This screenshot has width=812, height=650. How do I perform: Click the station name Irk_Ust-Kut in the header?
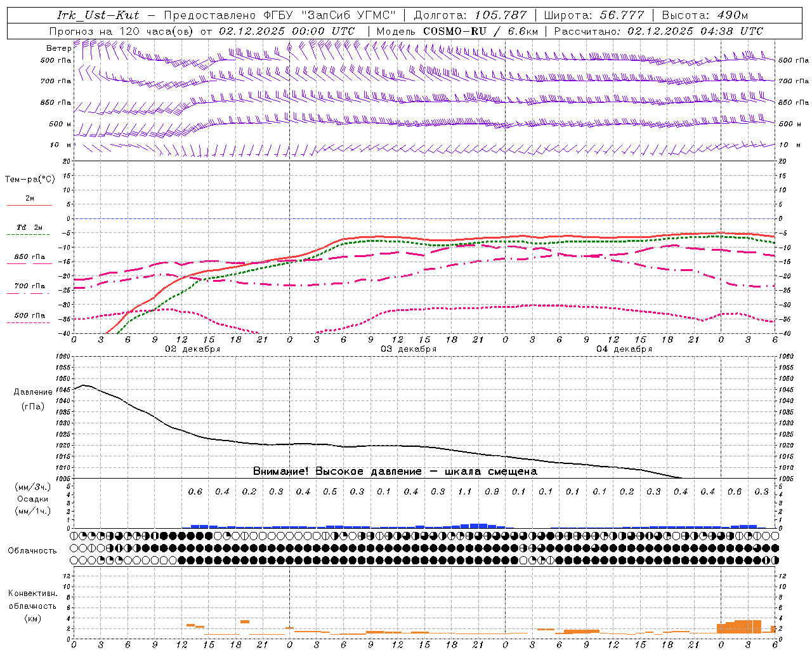pos(98,15)
